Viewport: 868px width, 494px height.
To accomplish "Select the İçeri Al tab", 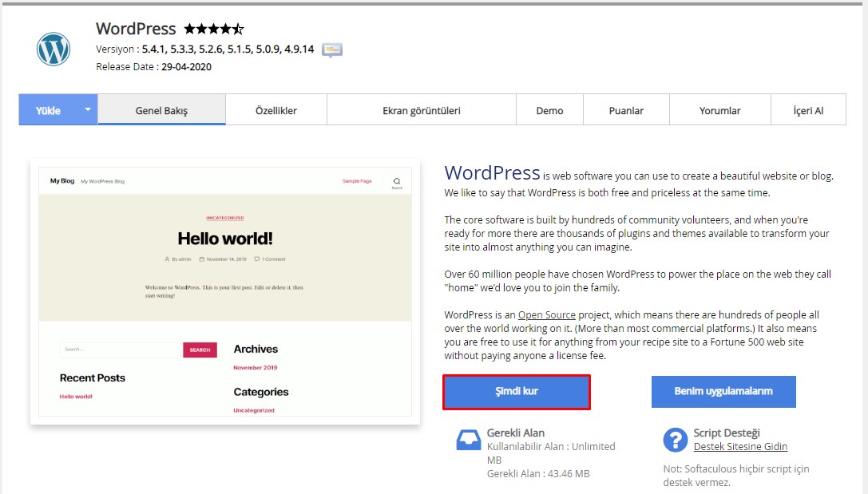I will coord(808,110).
